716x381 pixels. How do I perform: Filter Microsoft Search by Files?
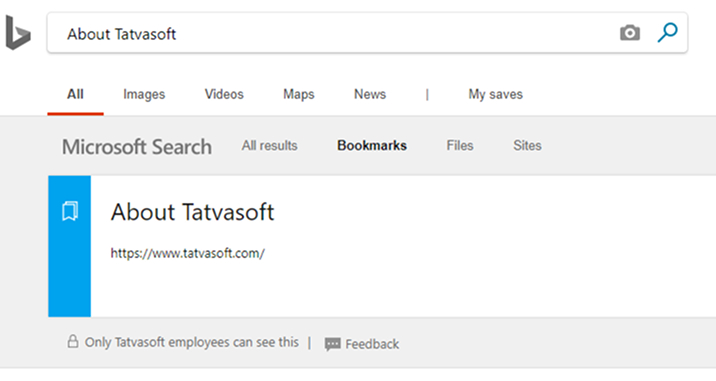pos(460,146)
